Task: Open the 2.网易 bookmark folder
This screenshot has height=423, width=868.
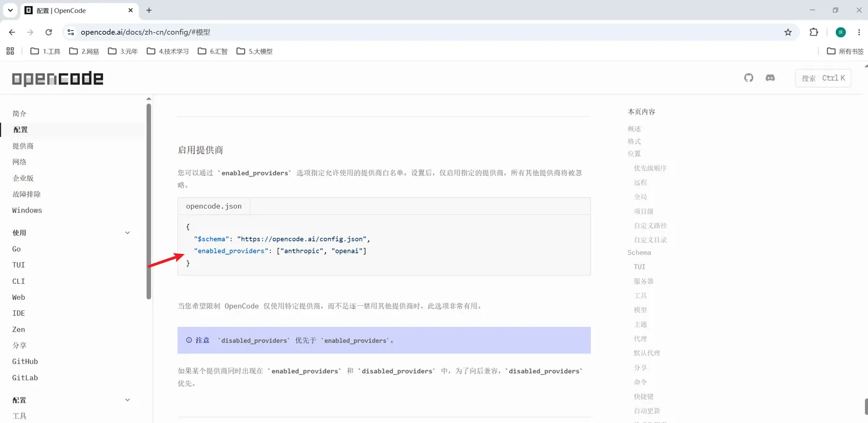Action: tap(84, 51)
